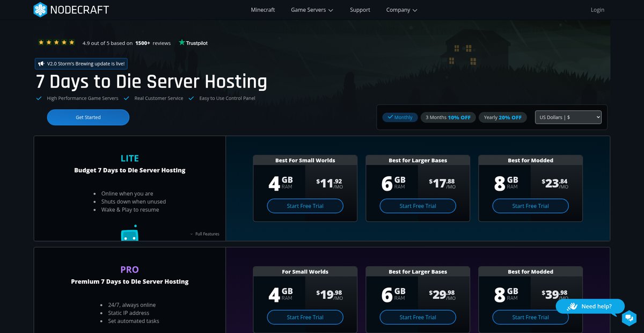The width and height of the screenshot is (644, 333).
Task: Click the megaphone icon in the update banner
Action: coord(41,63)
